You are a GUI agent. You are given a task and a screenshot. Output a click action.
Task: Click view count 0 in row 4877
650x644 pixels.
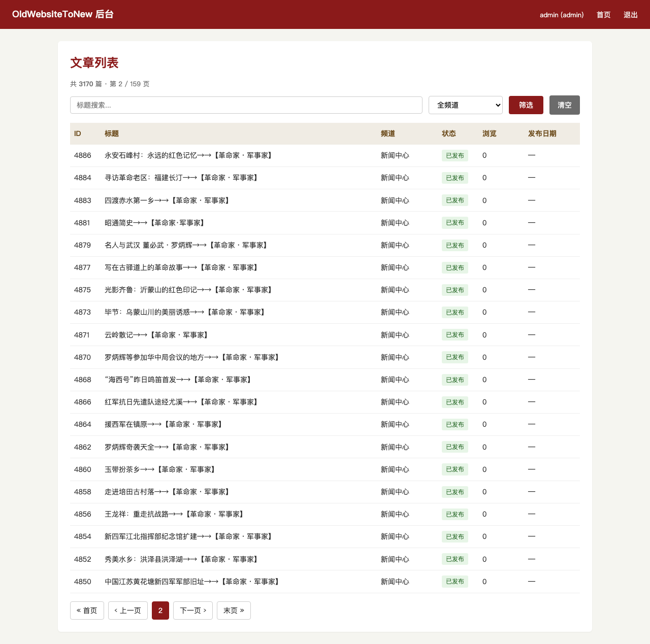coord(484,267)
